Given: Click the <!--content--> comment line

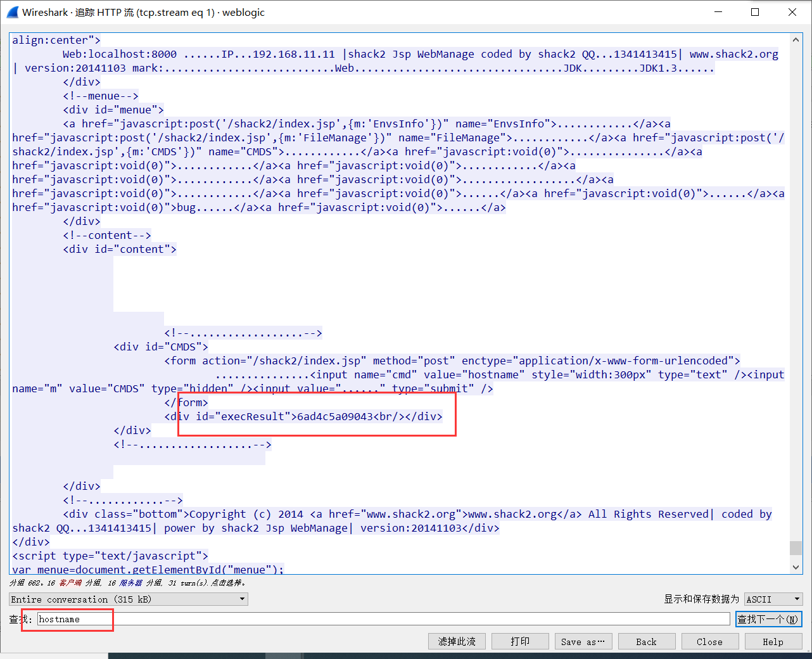Looking at the screenshot, I should (107, 235).
